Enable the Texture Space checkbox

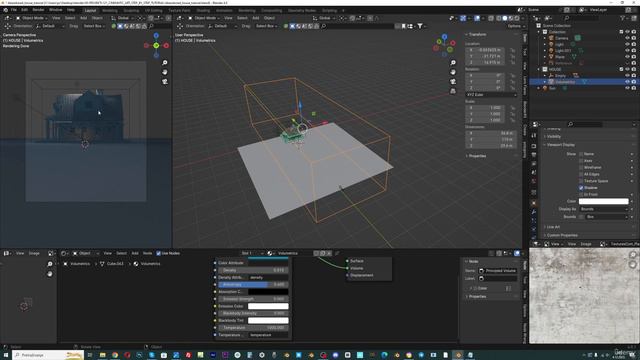tap(581, 181)
